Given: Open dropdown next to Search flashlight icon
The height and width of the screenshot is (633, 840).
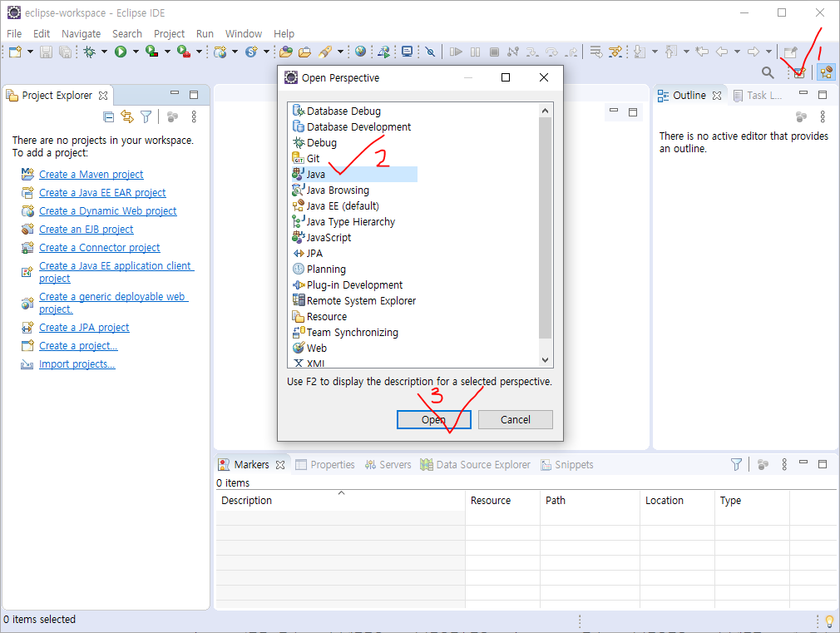Looking at the screenshot, I should (340, 52).
